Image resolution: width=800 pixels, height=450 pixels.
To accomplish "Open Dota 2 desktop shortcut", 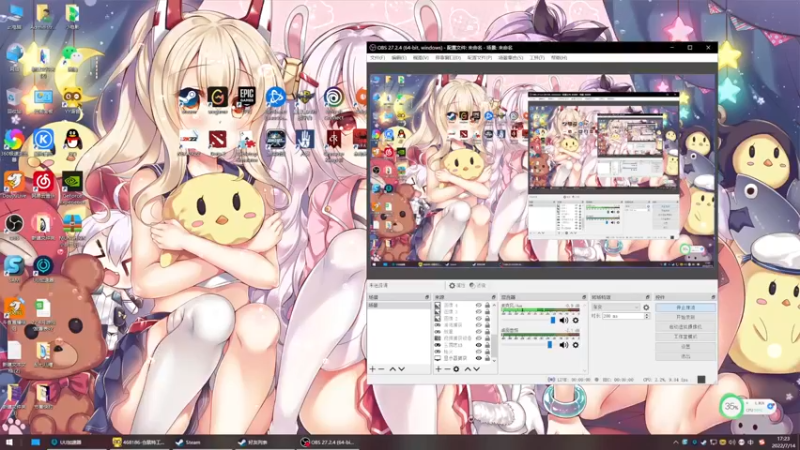I will [218, 142].
